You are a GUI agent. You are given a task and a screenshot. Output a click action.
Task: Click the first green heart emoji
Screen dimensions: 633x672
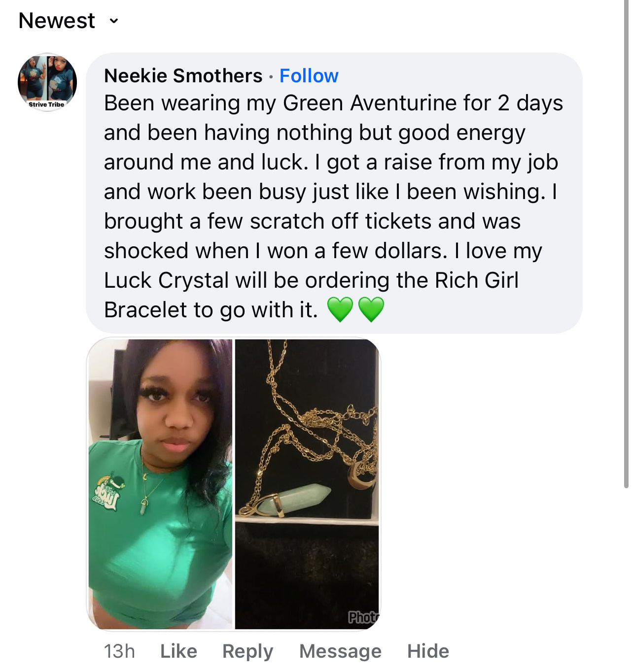[340, 309]
